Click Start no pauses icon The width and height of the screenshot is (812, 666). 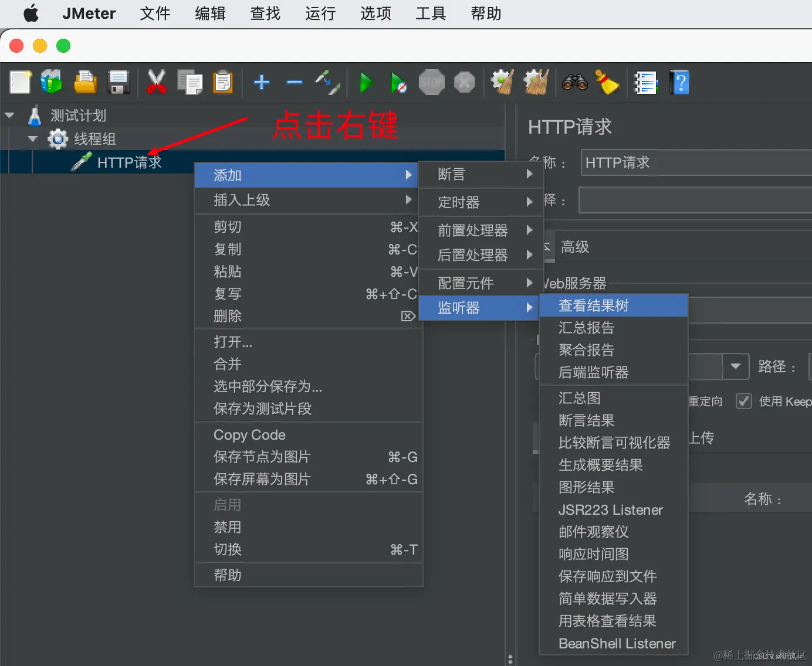click(x=398, y=83)
